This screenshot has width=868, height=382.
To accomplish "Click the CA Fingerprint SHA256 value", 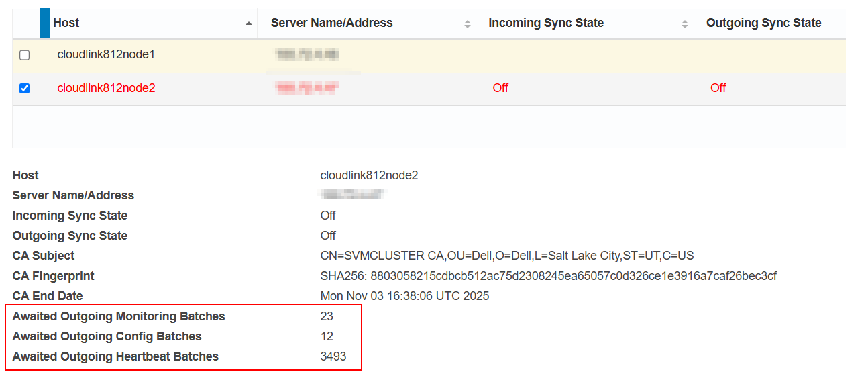I will [548, 276].
